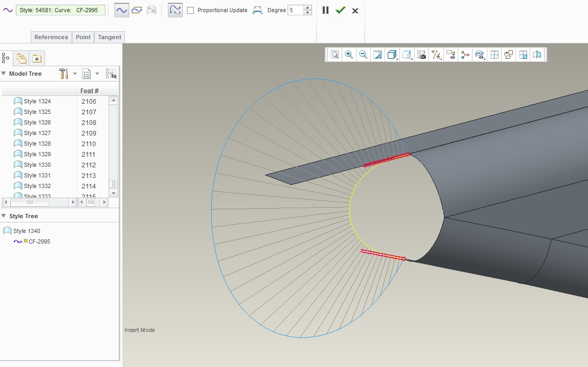
Task: Open the Datum Display Filters icon
Action: [436, 55]
